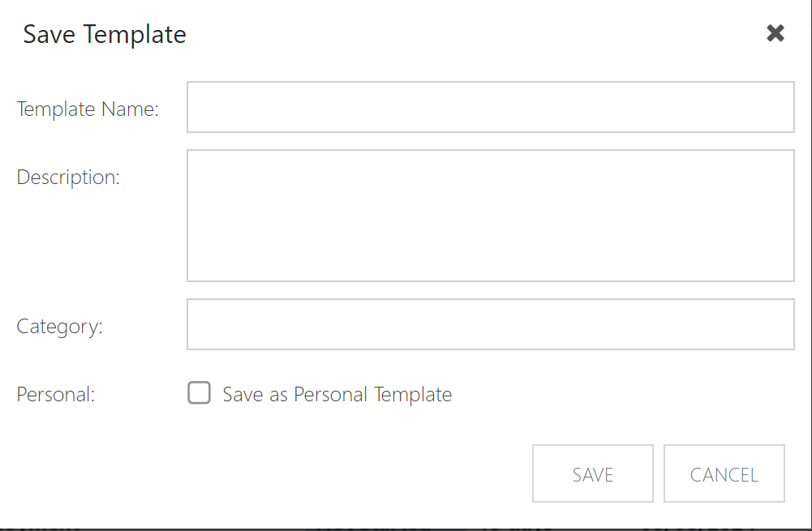The image size is (812, 531).
Task: Place cursor in the template name box
Action: tap(491, 107)
